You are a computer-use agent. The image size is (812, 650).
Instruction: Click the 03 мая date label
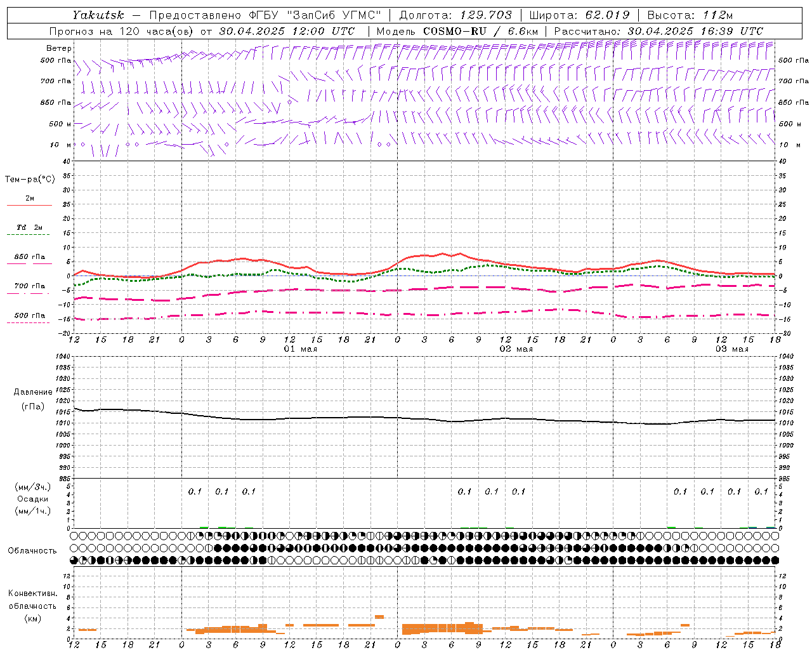(732, 349)
